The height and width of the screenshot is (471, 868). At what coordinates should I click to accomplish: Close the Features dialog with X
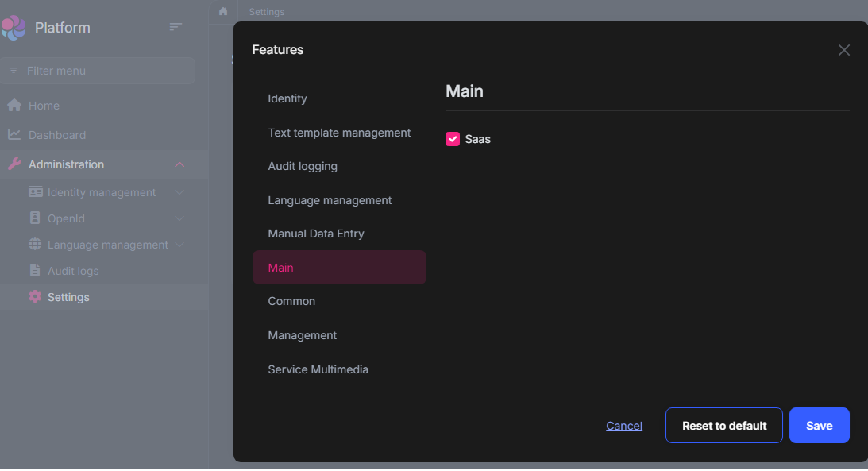pyautogui.click(x=843, y=50)
